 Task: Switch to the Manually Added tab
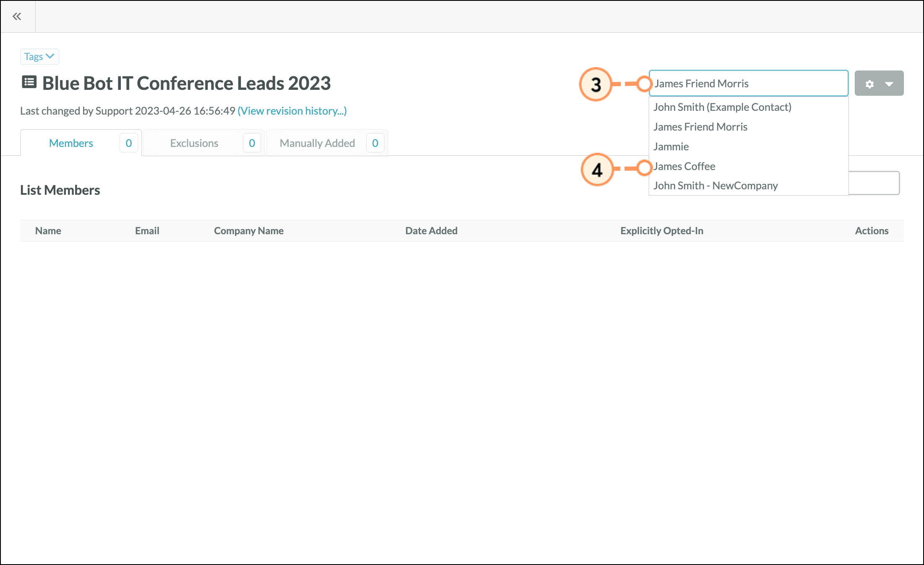tap(327, 143)
